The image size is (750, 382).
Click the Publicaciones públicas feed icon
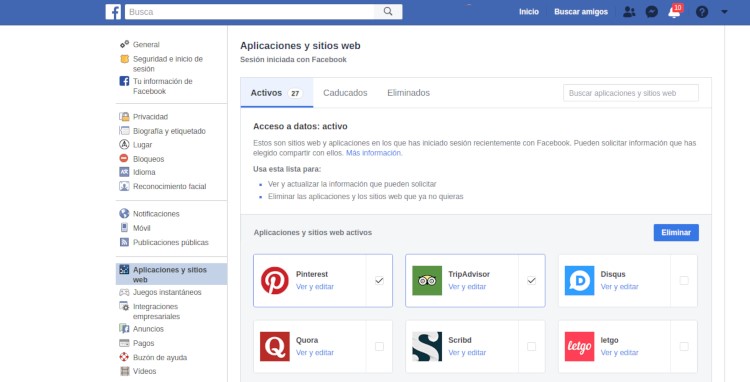(x=124, y=242)
